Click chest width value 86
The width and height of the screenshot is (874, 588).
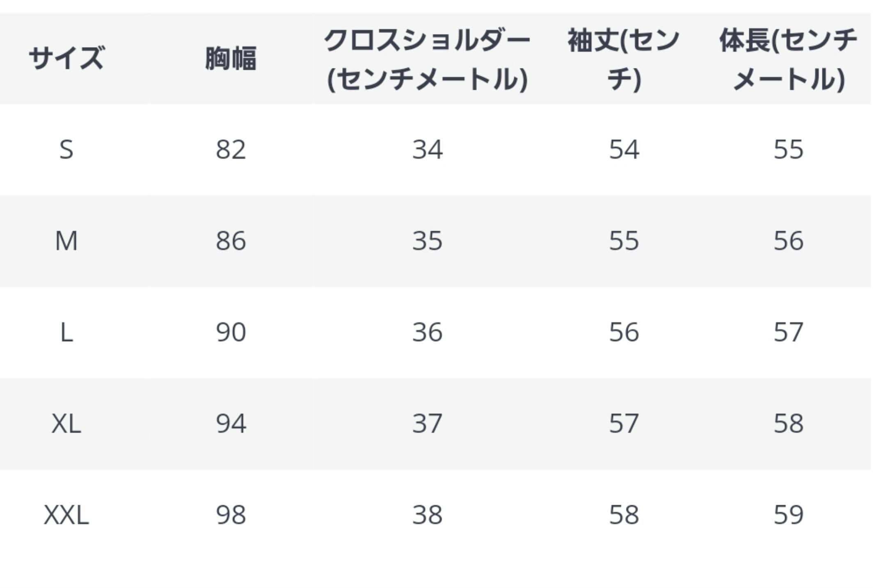coord(231,241)
